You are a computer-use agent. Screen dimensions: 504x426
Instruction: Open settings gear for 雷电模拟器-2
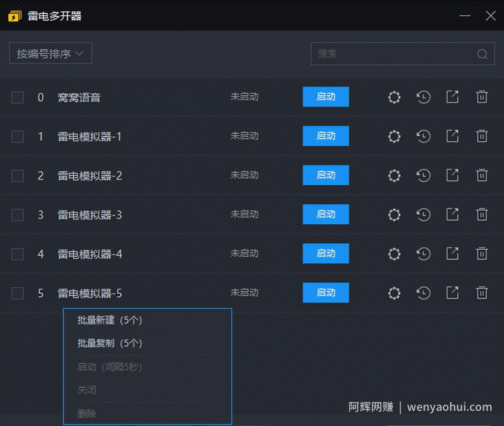(394, 176)
